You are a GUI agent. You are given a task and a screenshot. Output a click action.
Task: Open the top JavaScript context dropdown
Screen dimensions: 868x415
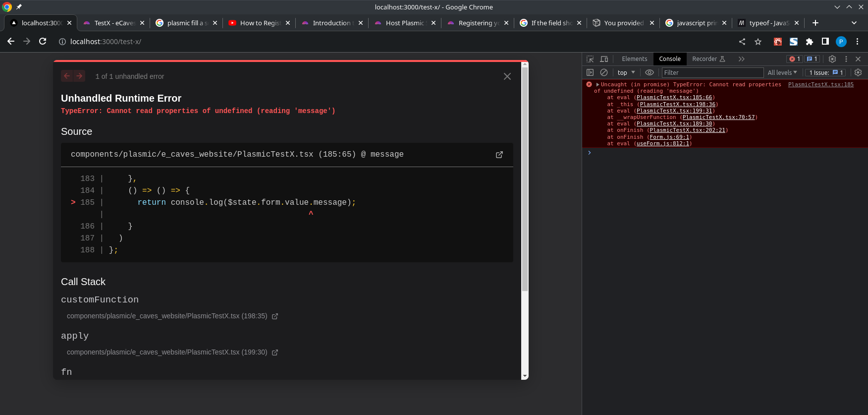pos(626,72)
